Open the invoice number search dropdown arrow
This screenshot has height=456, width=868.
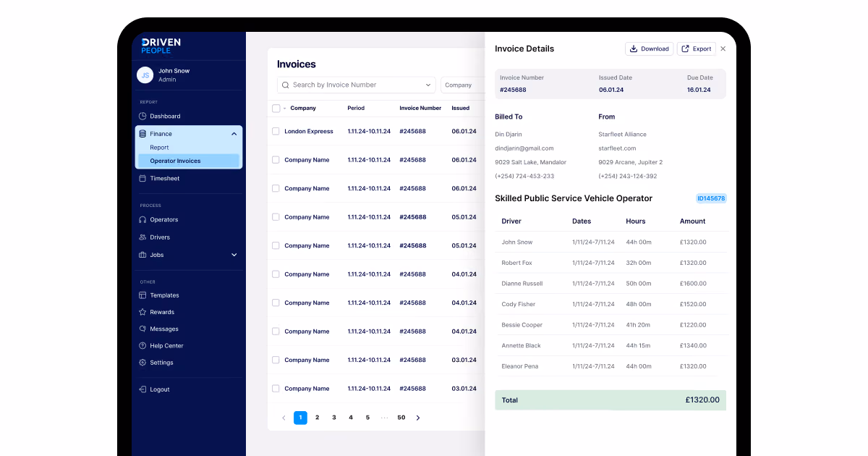(x=428, y=85)
